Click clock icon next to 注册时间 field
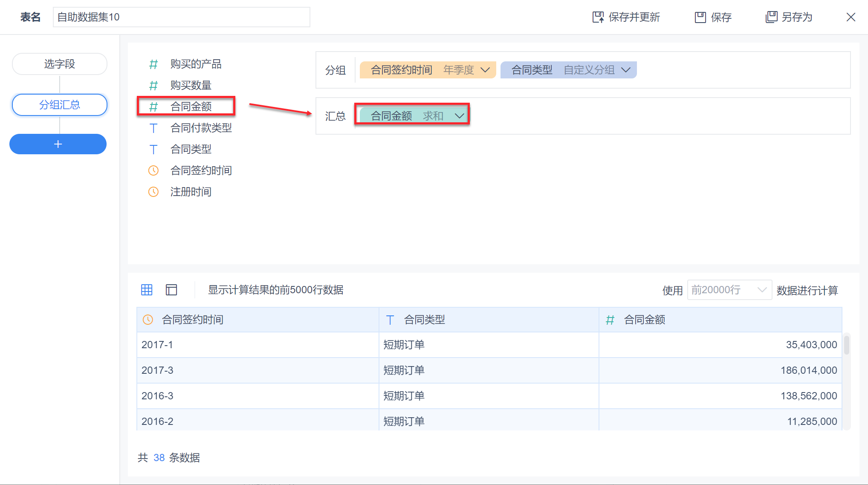Screen dimensions: 868x485 pyautogui.click(x=153, y=192)
